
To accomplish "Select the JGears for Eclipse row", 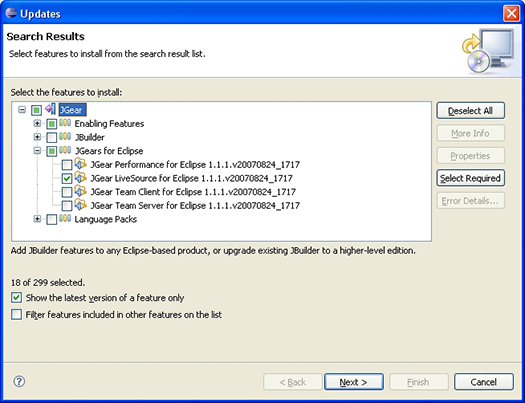I will tap(109, 151).
